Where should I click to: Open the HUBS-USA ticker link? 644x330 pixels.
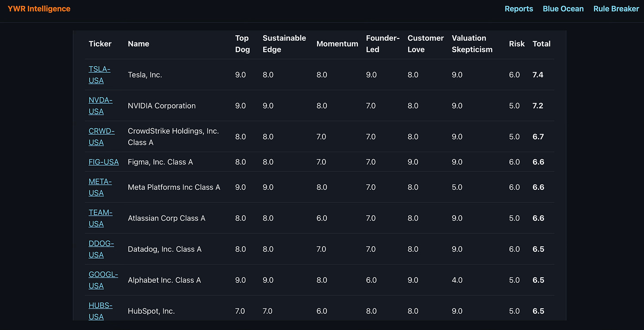tap(100, 311)
